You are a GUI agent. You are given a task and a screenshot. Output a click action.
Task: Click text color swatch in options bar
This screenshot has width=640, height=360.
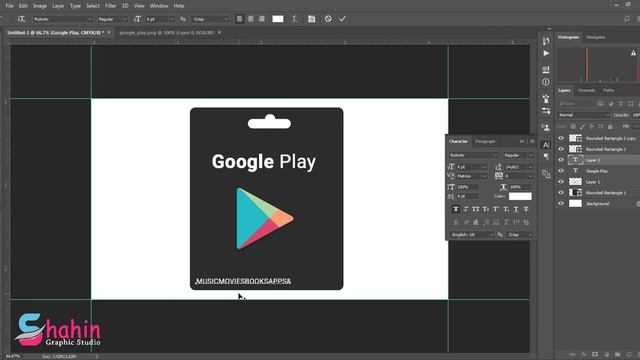278,19
